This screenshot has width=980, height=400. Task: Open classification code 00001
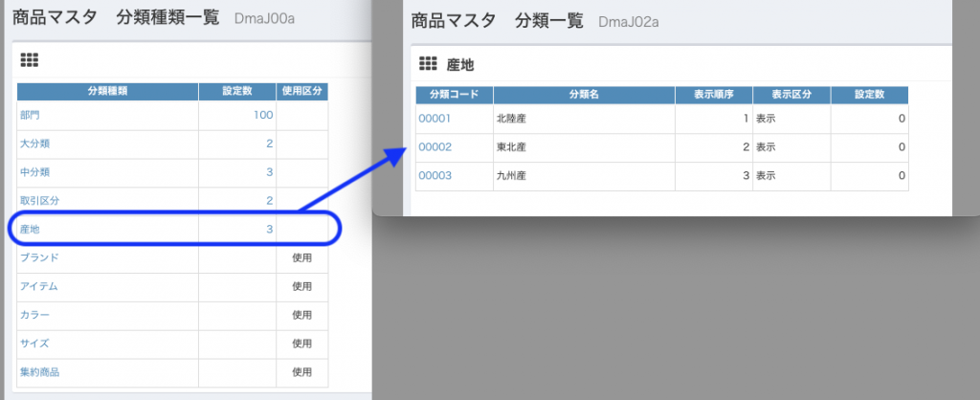(434, 119)
